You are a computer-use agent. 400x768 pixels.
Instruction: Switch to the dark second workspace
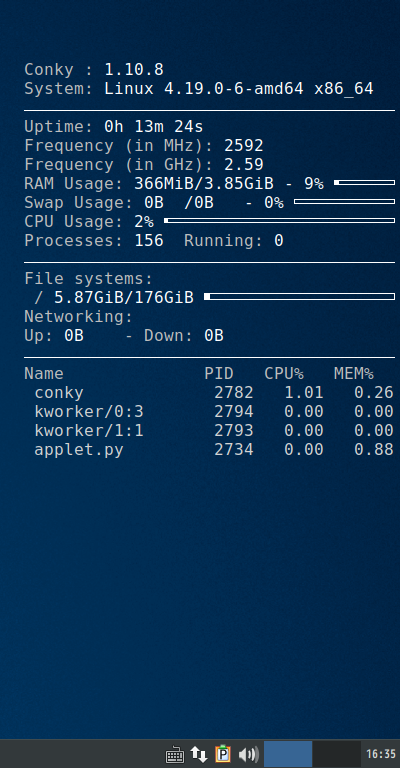coord(336,754)
